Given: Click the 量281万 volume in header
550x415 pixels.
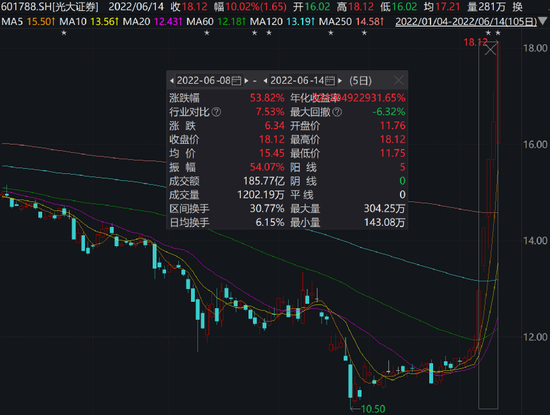Looking at the screenshot, I should tap(486, 7).
